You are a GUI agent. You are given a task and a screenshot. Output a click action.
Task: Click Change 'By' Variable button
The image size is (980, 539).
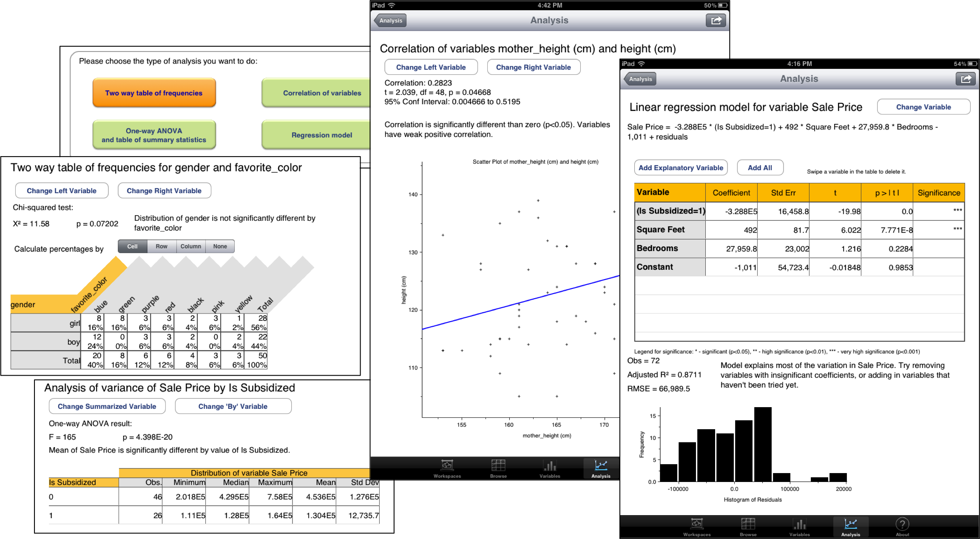click(x=233, y=406)
